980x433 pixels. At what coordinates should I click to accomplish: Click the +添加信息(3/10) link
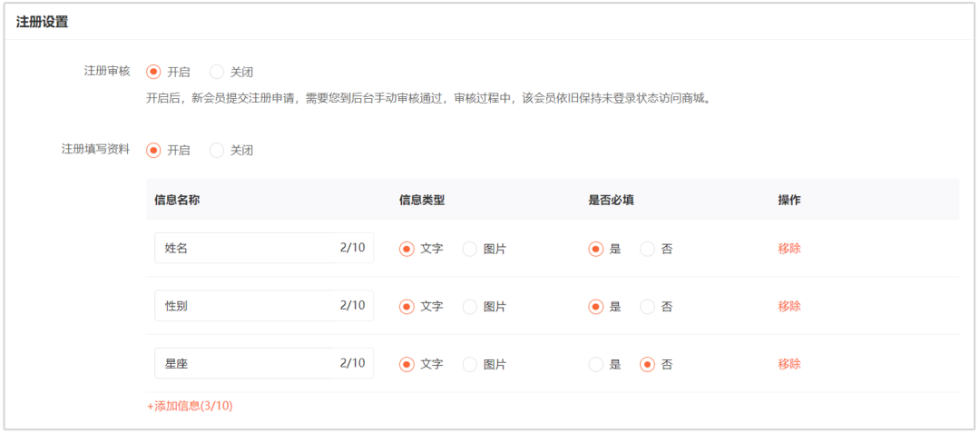click(190, 406)
